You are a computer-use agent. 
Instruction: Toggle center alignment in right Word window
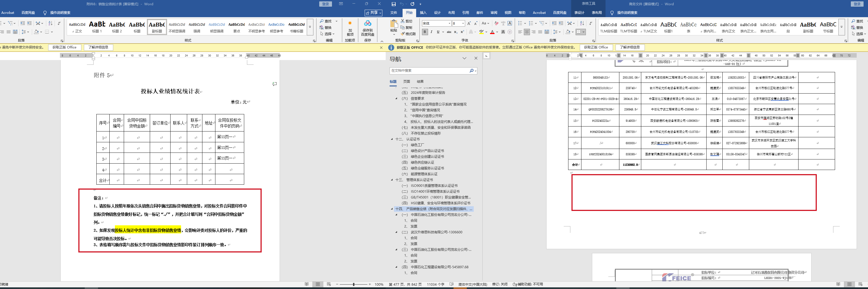(527, 32)
